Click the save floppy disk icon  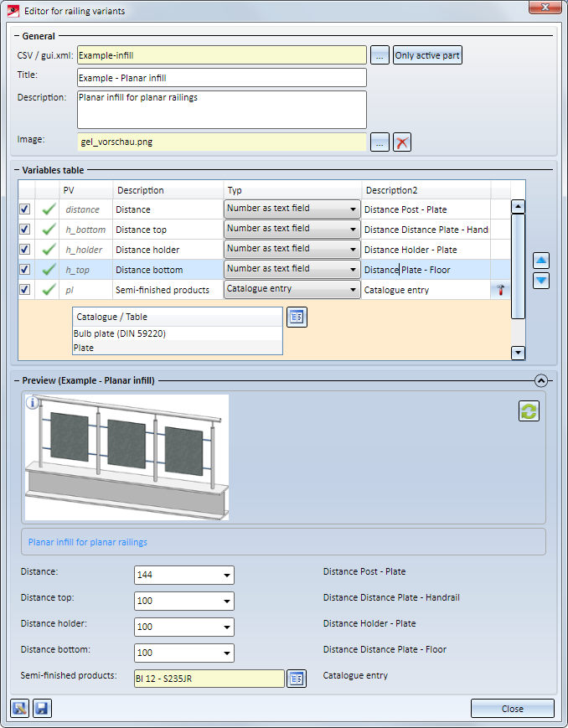tap(42, 709)
